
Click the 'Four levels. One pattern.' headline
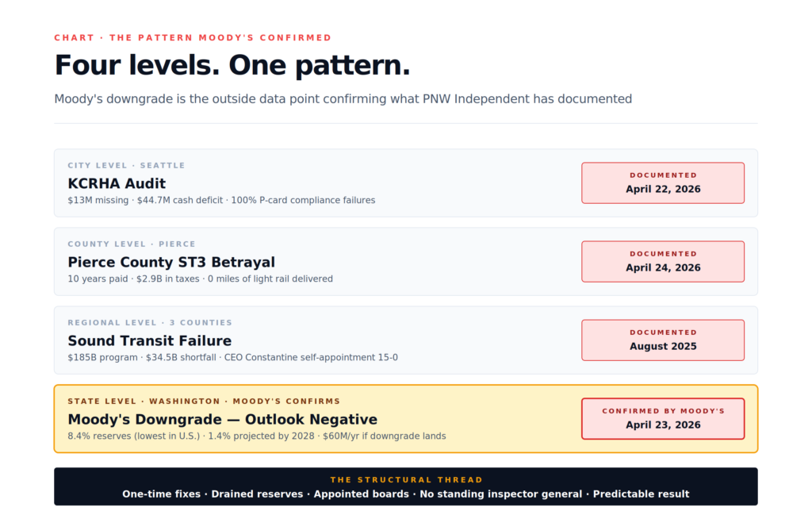pyautogui.click(x=232, y=65)
